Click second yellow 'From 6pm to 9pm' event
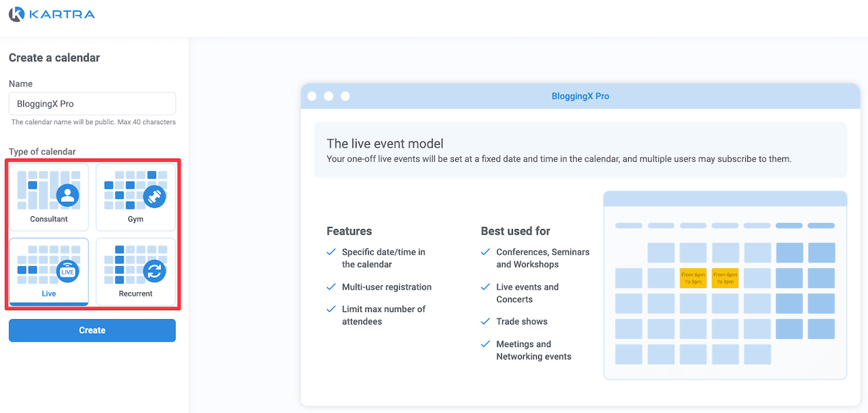This screenshot has height=413, width=868. pos(725,278)
